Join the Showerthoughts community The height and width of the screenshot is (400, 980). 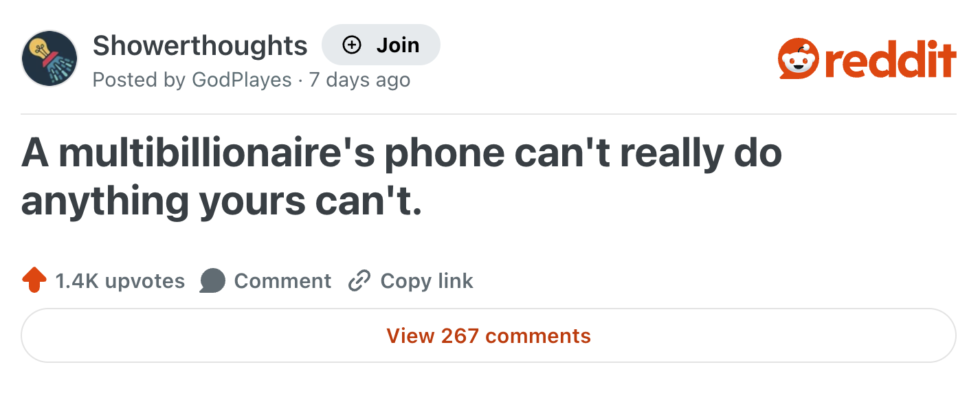point(381,45)
